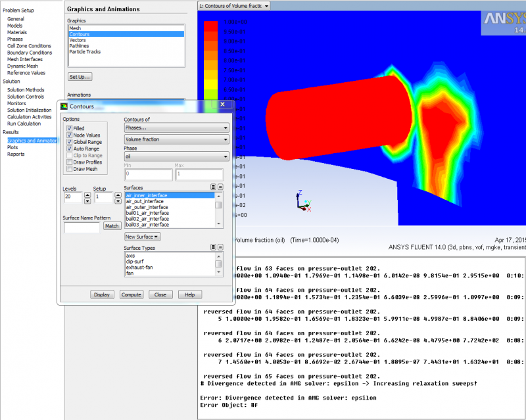
Task: Click the Help button
Action: point(190,294)
